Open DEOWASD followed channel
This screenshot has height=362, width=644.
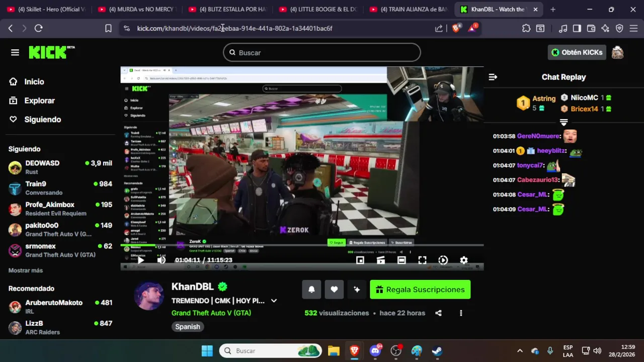[60, 167]
